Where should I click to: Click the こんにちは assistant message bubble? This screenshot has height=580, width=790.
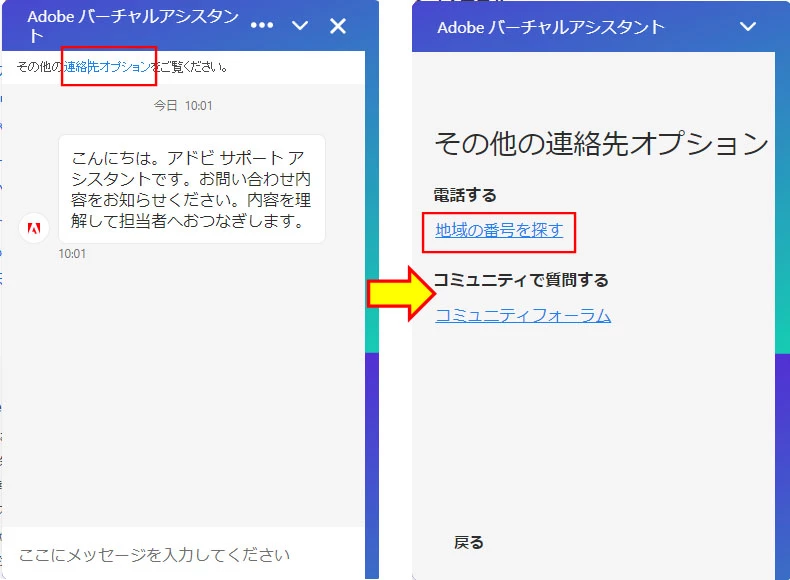click(x=192, y=189)
